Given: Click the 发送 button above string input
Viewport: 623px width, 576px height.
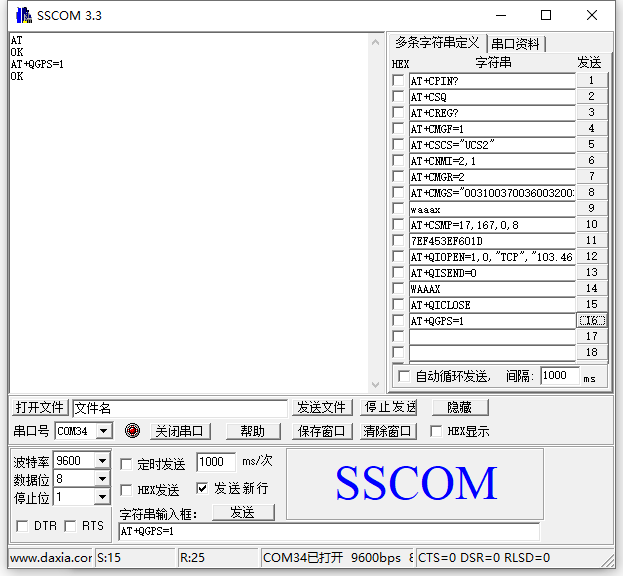Looking at the screenshot, I should 243,512.
